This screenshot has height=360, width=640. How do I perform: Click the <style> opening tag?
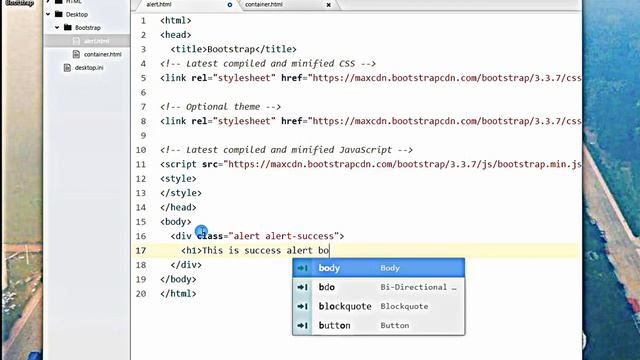tap(178, 178)
